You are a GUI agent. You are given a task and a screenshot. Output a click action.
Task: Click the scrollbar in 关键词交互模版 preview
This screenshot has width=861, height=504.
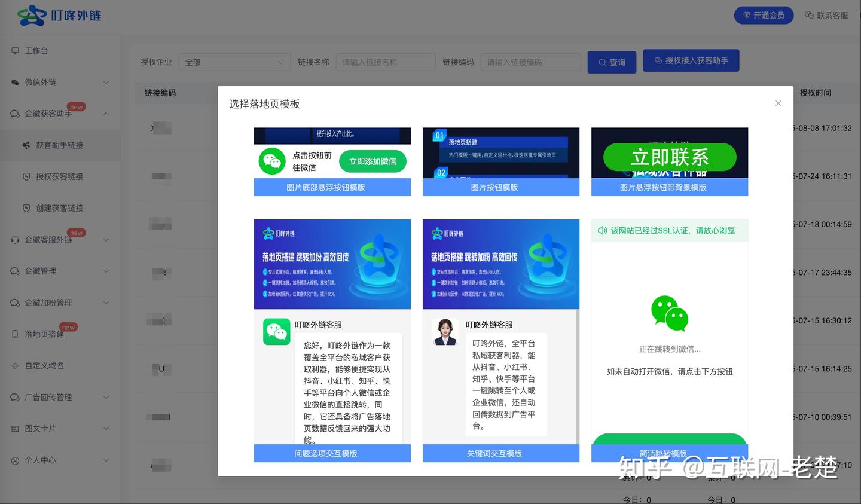pos(578,377)
